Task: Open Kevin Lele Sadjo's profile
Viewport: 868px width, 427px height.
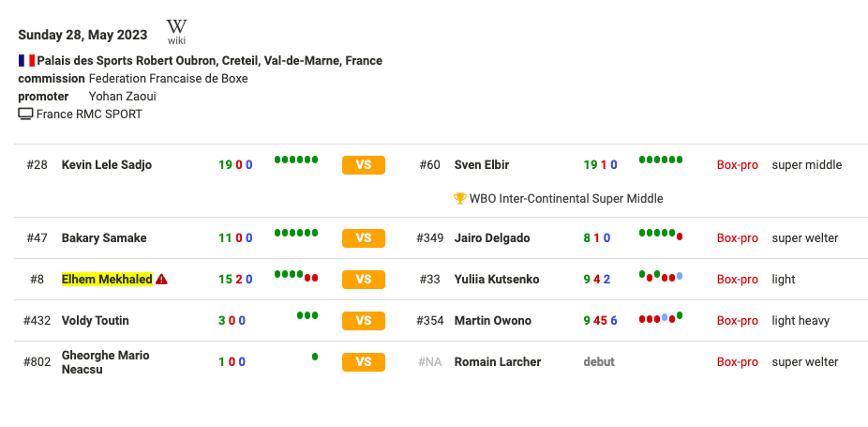Action: pyautogui.click(x=106, y=165)
